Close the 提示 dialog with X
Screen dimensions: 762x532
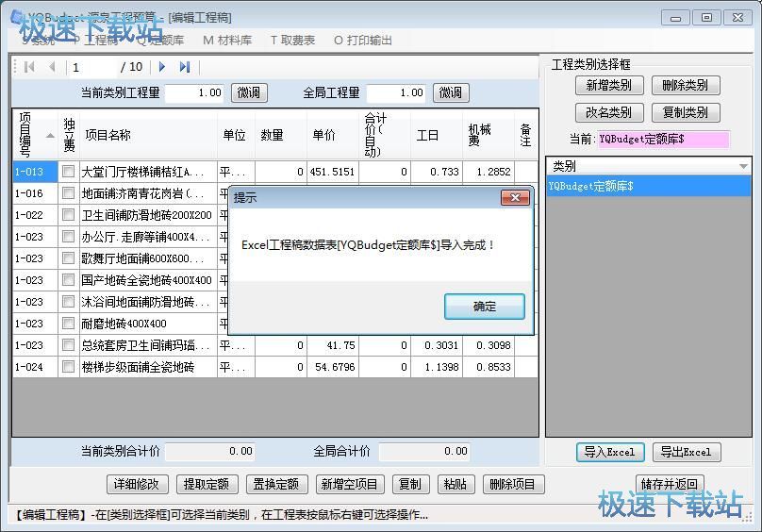515,197
